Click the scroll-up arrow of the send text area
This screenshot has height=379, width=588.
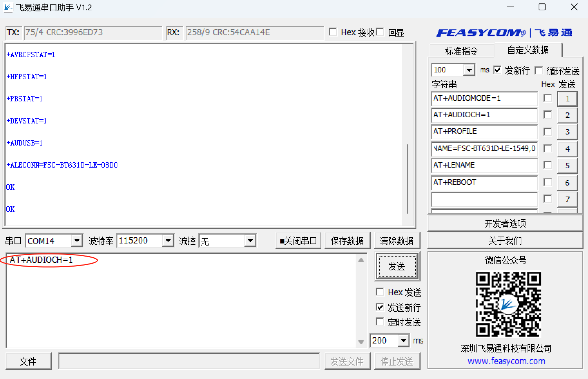[x=361, y=260]
